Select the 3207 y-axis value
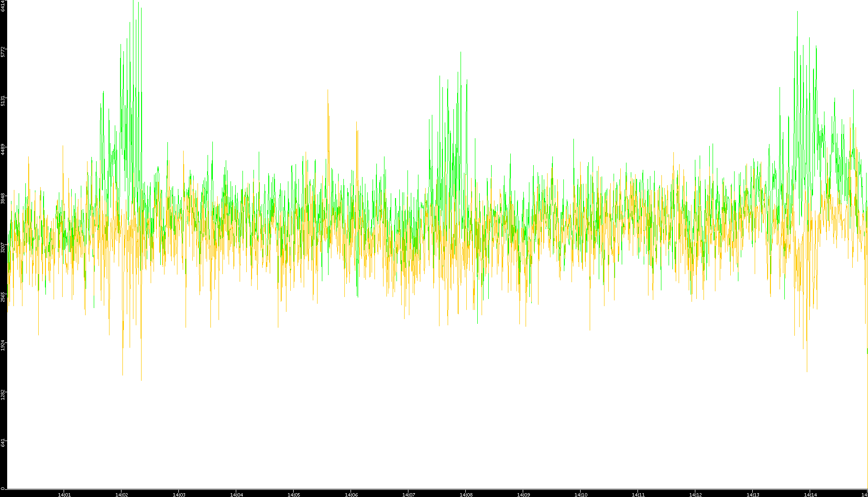Screen dimensions: 868x497 3,248
